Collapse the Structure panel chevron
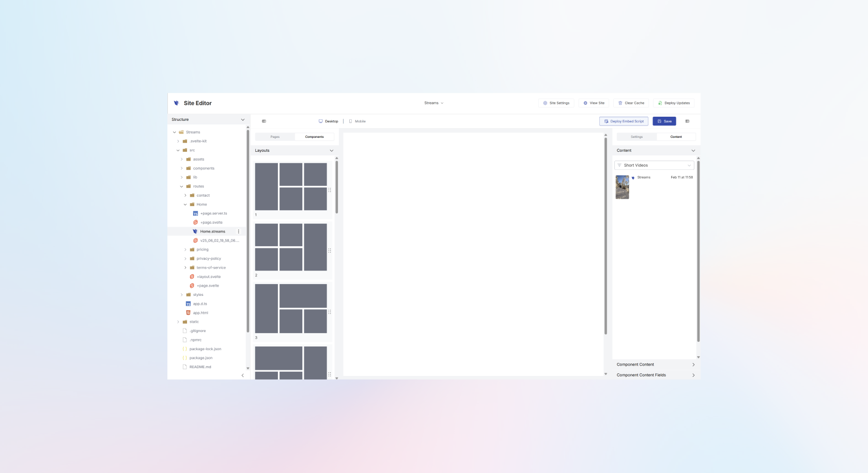This screenshot has width=868, height=473. (242, 119)
